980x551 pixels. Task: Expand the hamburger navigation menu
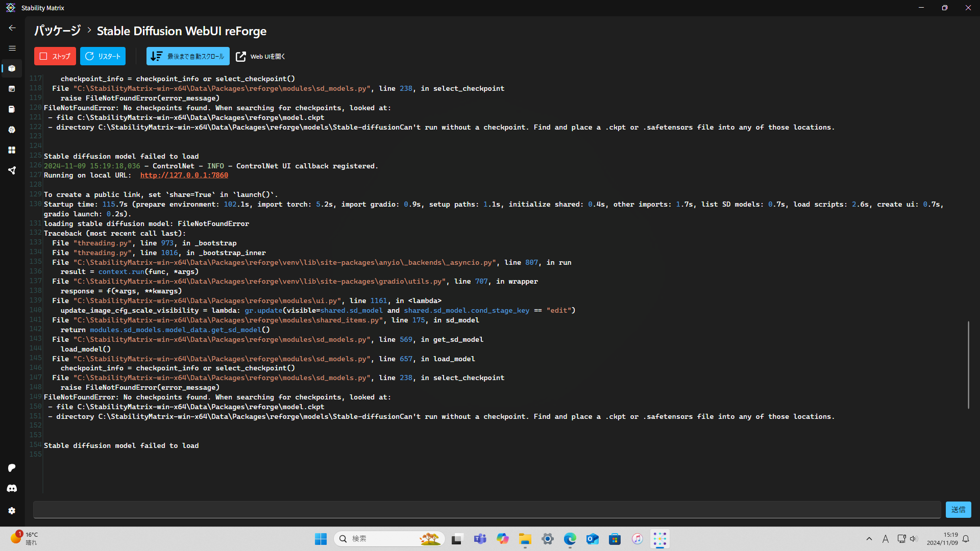coord(12,48)
